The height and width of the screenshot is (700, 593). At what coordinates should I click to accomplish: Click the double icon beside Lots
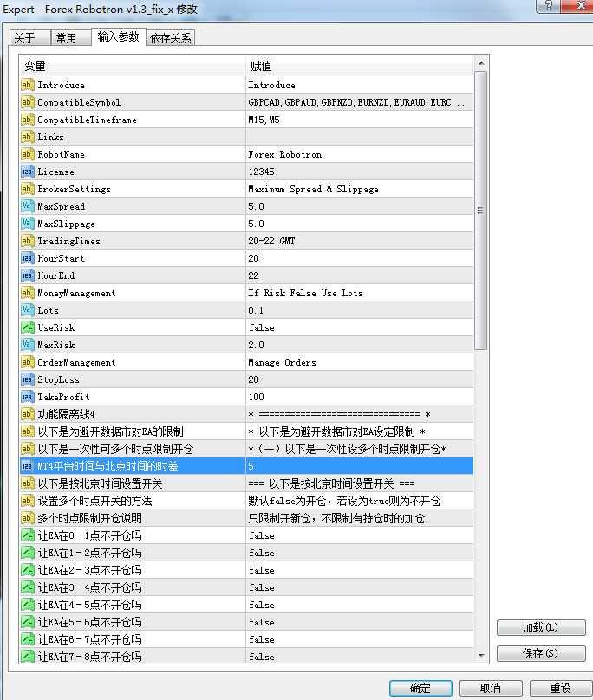27,310
